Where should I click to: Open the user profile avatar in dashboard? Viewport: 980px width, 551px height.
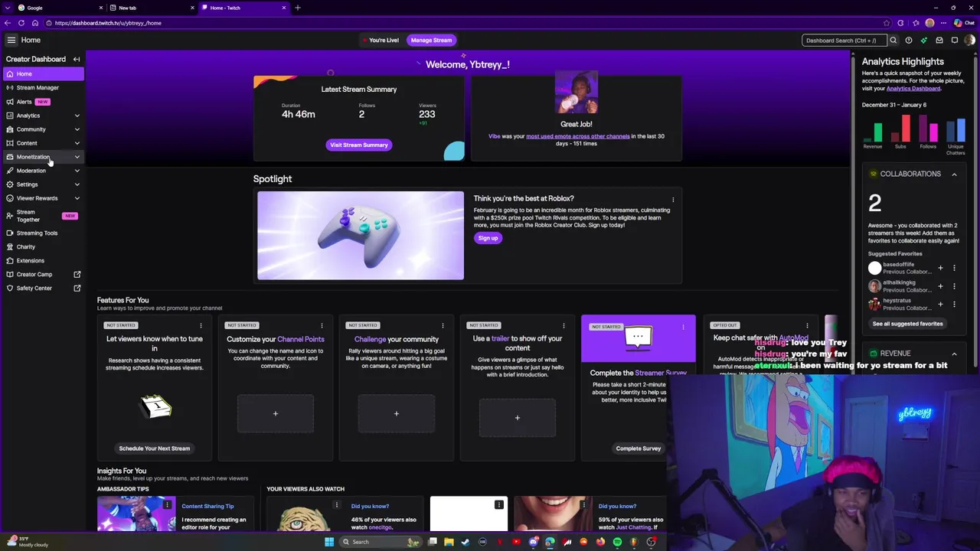(970, 40)
